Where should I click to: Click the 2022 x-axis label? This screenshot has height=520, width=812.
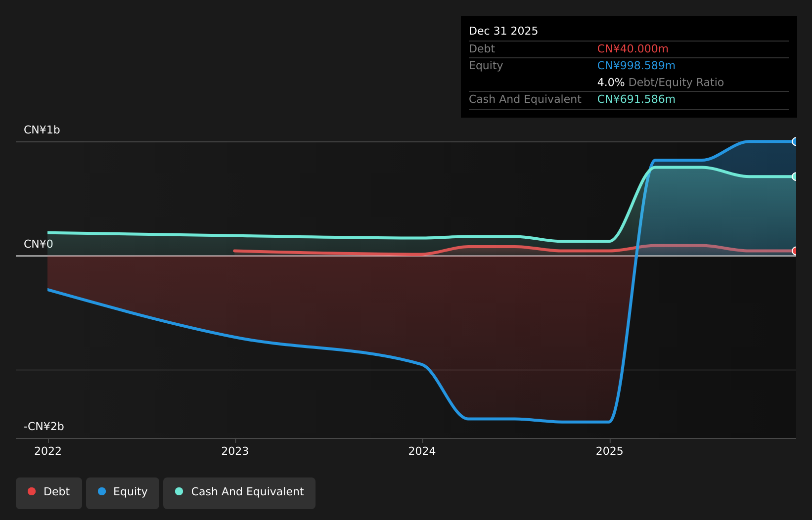[48, 451]
